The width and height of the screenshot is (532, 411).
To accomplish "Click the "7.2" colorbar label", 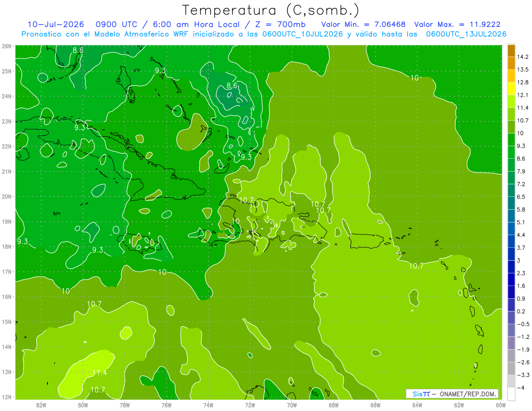I will coord(522,184).
